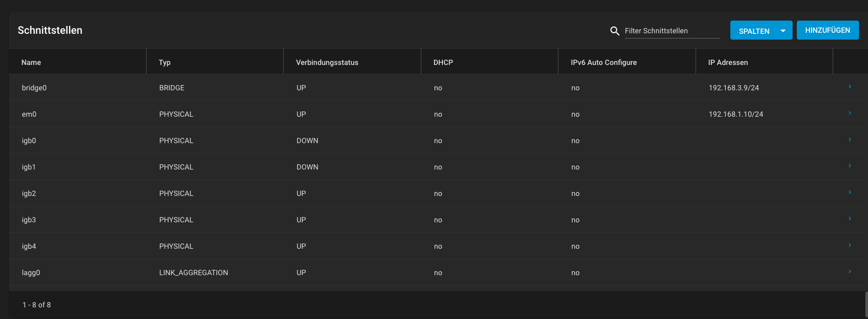Screen dimensions: 868x319
Task: Sort by Verbindungsstatus column header
Action: (327, 62)
